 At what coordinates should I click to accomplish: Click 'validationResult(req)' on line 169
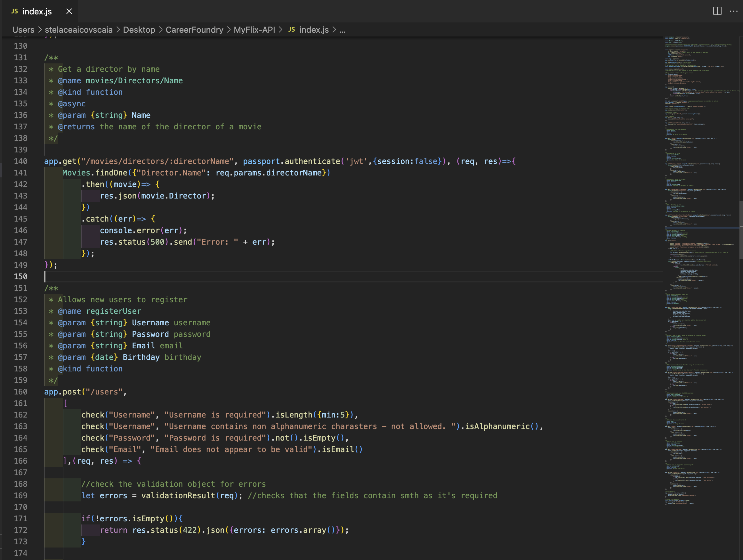(190, 496)
